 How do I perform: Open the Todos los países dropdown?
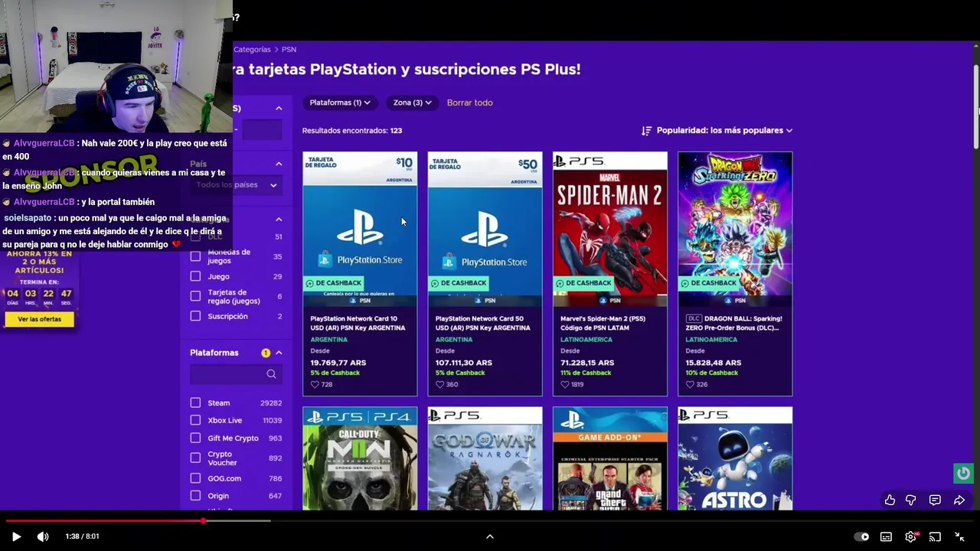pyautogui.click(x=237, y=184)
